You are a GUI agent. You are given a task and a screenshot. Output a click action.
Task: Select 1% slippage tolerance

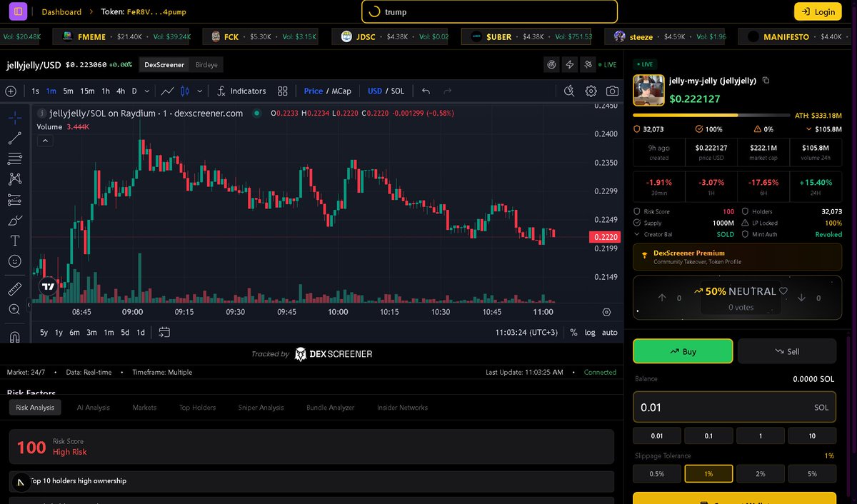coord(708,473)
